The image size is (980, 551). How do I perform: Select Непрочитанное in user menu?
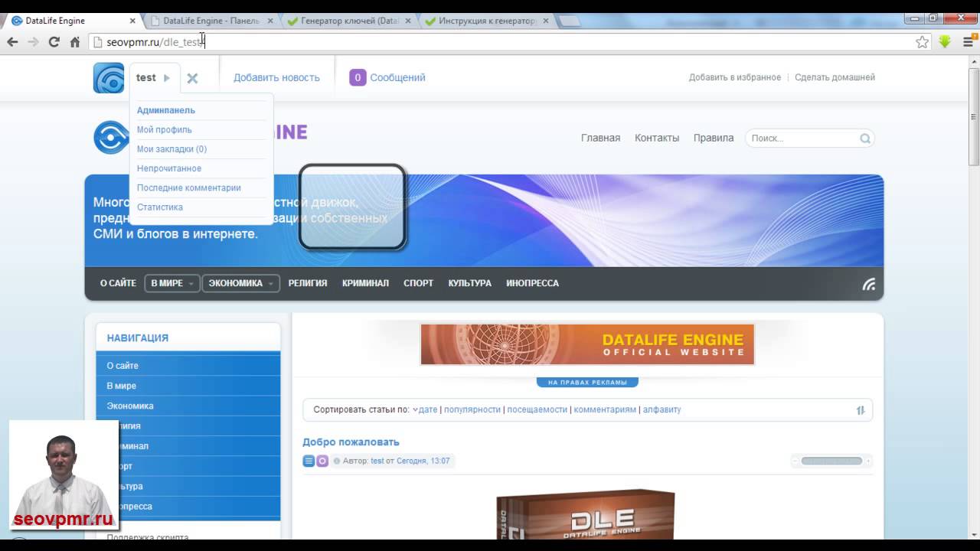[169, 168]
